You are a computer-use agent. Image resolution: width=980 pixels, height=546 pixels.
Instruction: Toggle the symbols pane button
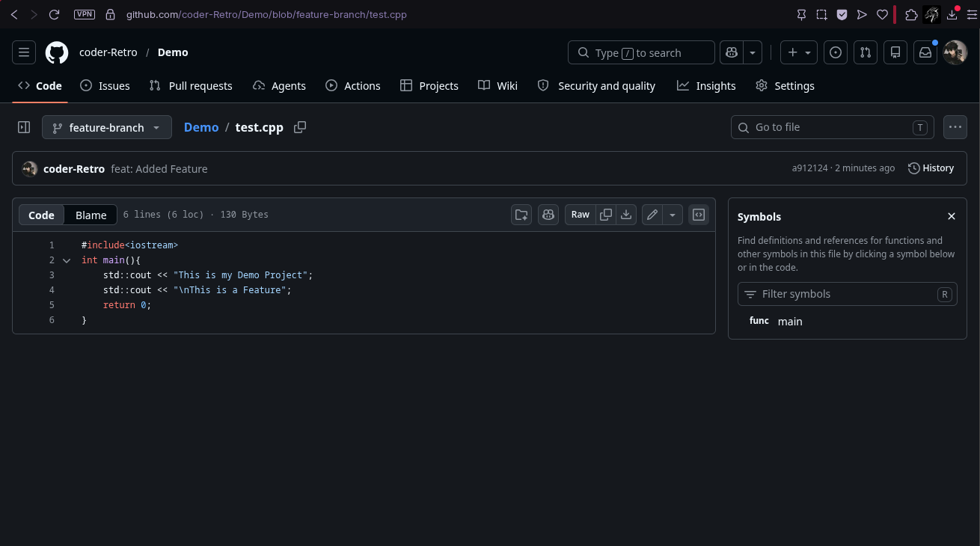click(699, 215)
